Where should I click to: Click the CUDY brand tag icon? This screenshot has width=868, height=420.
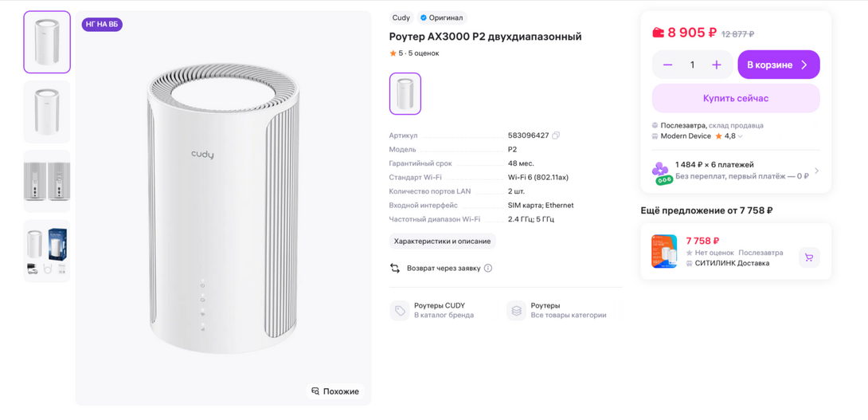tap(400, 311)
